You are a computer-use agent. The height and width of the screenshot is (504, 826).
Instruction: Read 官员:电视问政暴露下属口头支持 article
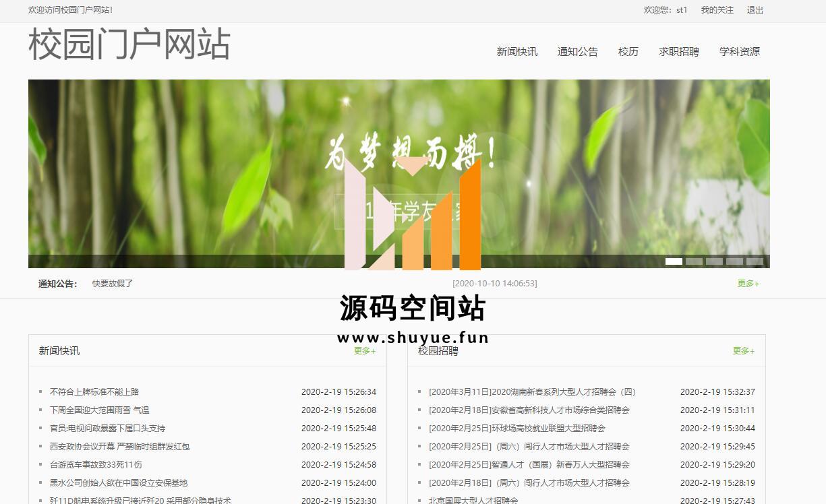pos(108,428)
